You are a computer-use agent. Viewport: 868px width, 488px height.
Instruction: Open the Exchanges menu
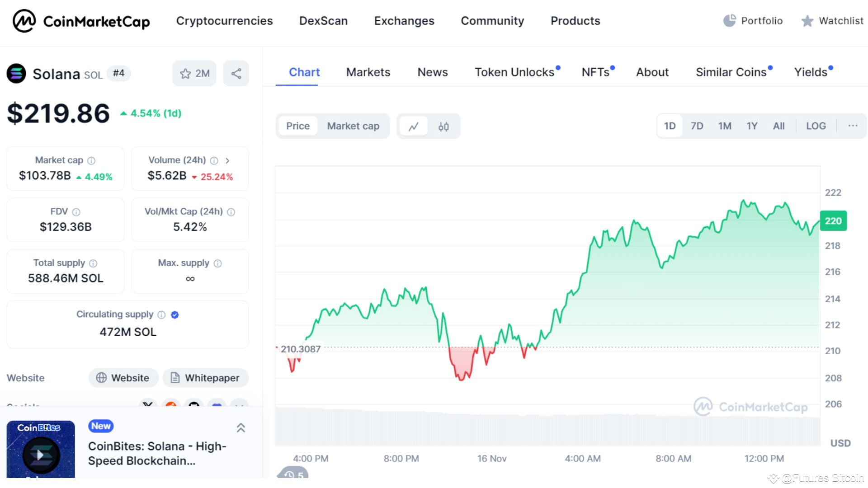(404, 21)
